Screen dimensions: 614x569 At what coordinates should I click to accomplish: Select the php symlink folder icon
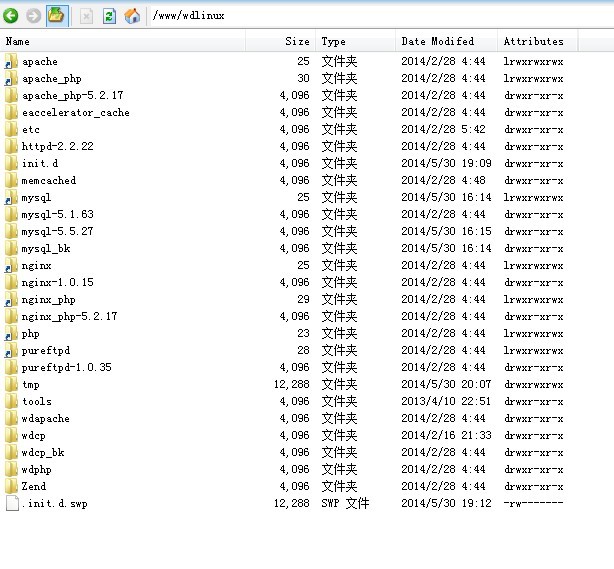tap(11, 334)
